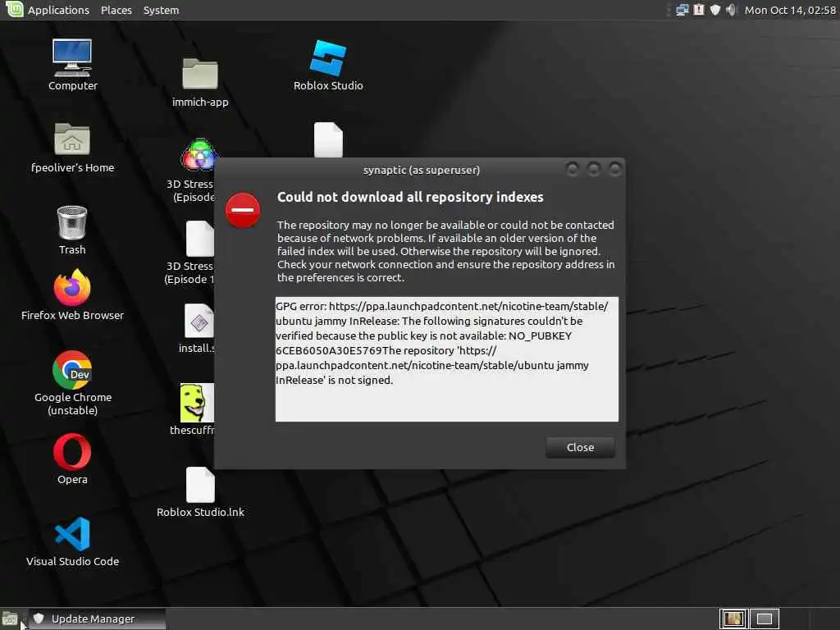Click the volume speaker tray icon

(731, 10)
